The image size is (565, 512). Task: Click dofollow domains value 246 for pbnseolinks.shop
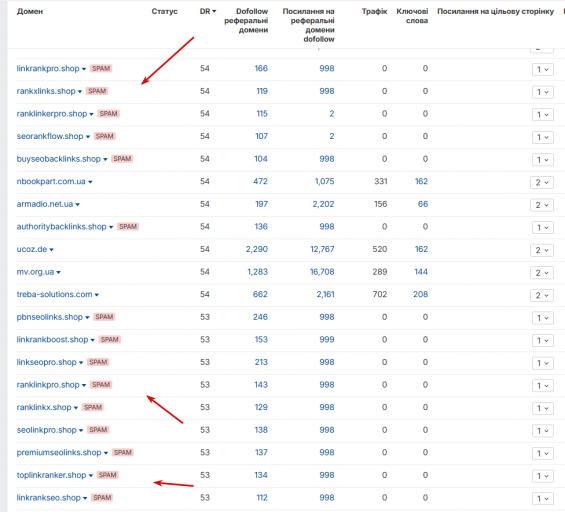[x=260, y=317]
